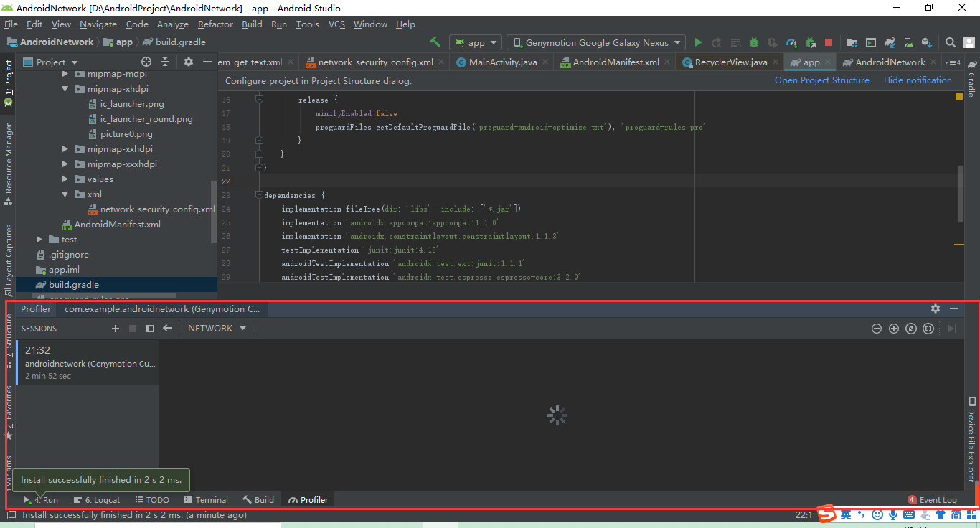Collapse the mipmap-xhdpi folder
This screenshot has height=528, width=980.
(65, 89)
